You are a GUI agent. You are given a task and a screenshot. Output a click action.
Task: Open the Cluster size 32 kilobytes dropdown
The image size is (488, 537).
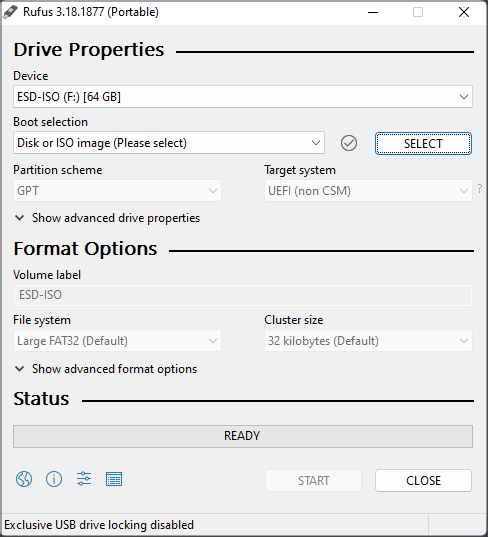tap(368, 341)
